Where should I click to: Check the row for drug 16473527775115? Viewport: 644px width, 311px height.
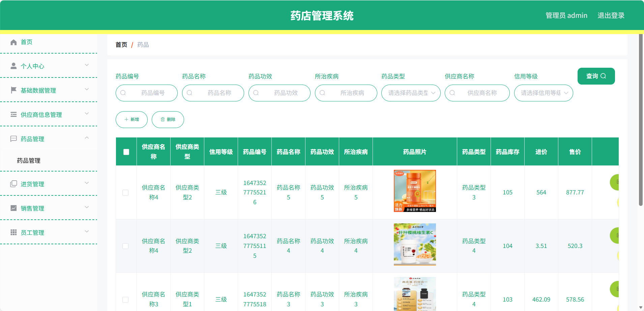tap(125, 246)
